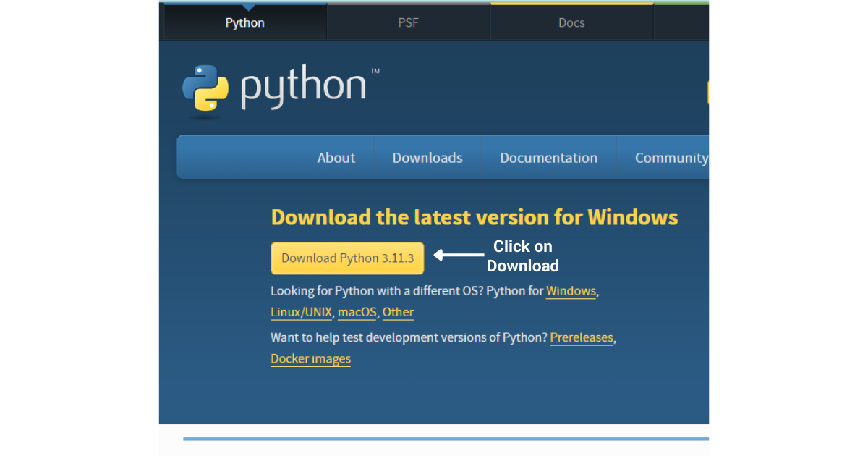Follow the Other OS link
868x456 pixels.
398,313
